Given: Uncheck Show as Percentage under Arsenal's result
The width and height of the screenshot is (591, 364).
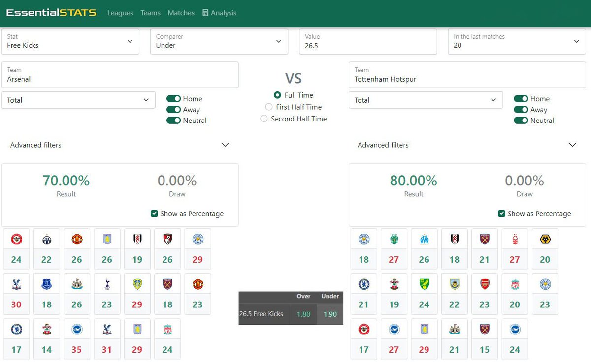Looking at the screenshot, I should pos(155,213).
